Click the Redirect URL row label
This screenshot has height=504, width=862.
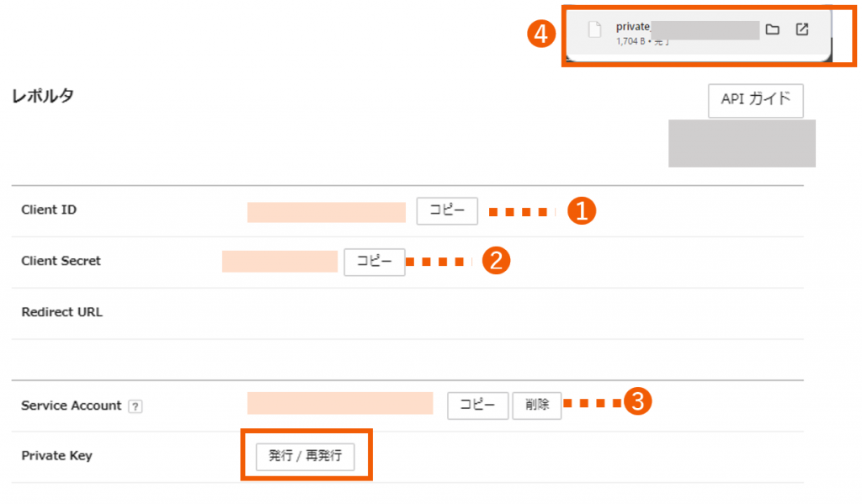(62, 312)
